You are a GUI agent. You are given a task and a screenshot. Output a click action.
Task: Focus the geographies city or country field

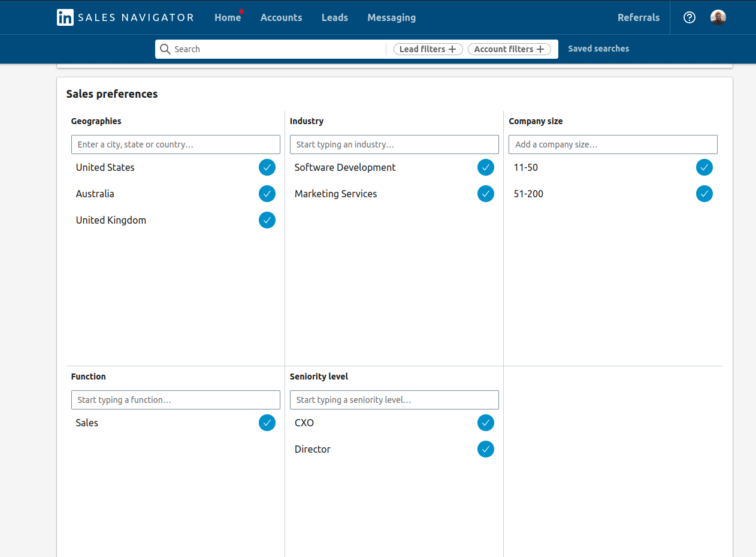pyautogui.click(x=176, y=144)
